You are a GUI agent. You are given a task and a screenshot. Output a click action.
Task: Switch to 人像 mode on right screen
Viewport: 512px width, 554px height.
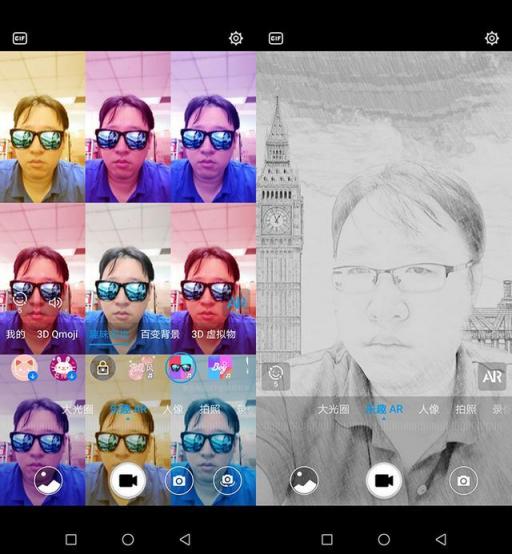(428, 409)
